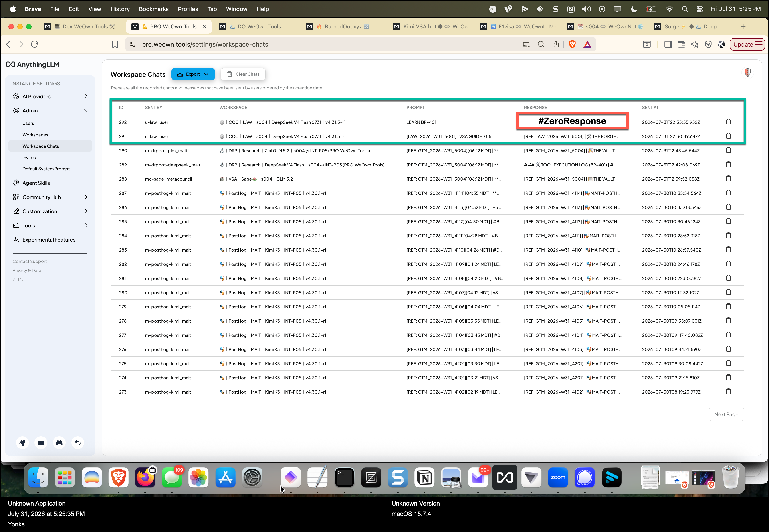Click the Brave Shields lion icon in address bar
Screen dimensions: 769x532
572,44
